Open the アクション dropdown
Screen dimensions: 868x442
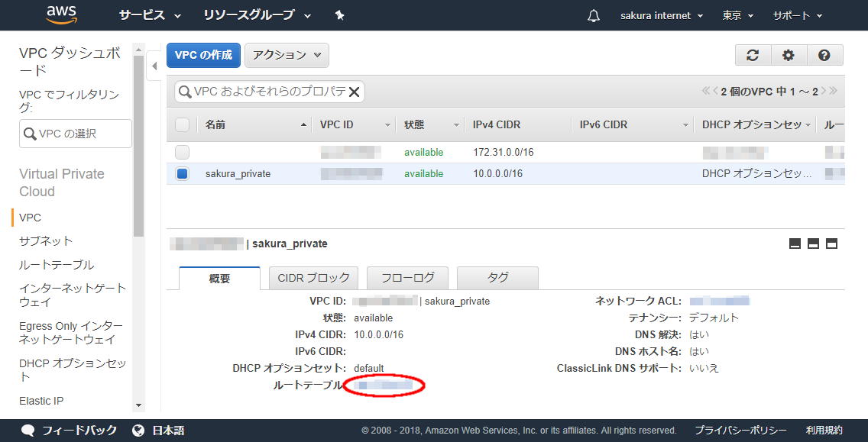pyautogui.click(x=287, y=55)
